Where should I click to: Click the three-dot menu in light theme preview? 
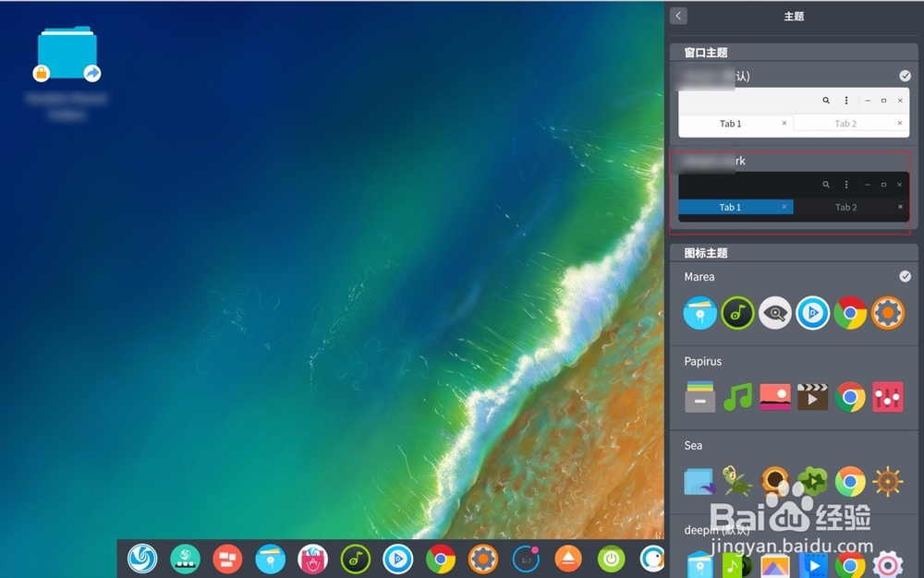coord(846,101)
